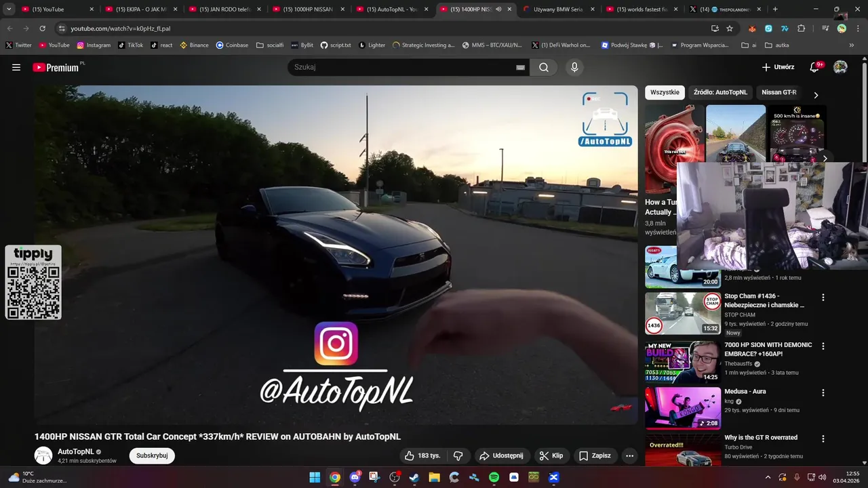Open Spotify from the taskbar
Viewport: 868px width, 488px height.
pyautogui.click(x=494, y=477)
